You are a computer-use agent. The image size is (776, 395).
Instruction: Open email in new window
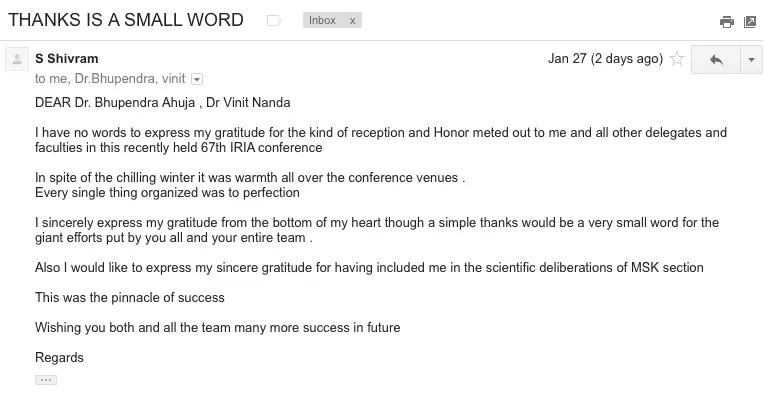(750, 21)
